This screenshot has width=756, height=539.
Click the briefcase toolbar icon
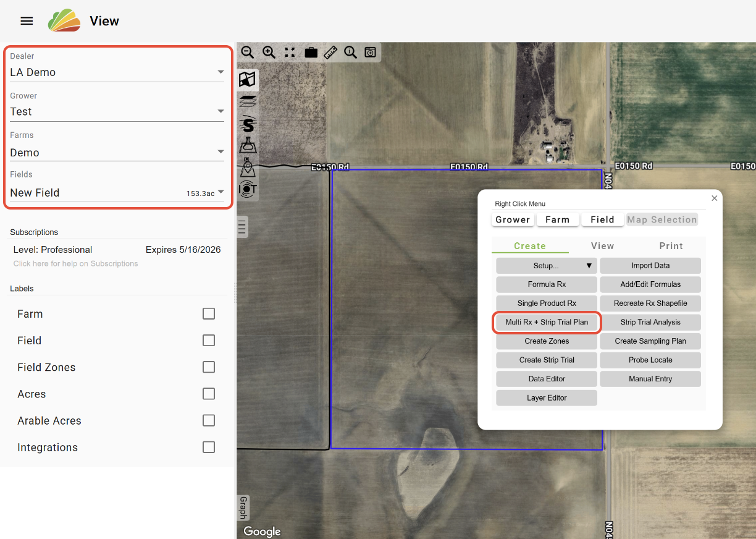click(311, 53)
